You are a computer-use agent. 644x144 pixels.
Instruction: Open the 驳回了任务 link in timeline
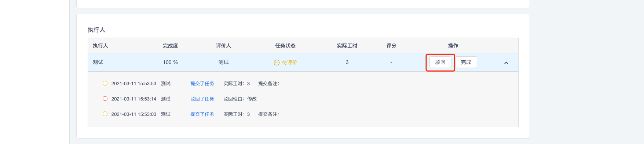[x=202, y=99]
